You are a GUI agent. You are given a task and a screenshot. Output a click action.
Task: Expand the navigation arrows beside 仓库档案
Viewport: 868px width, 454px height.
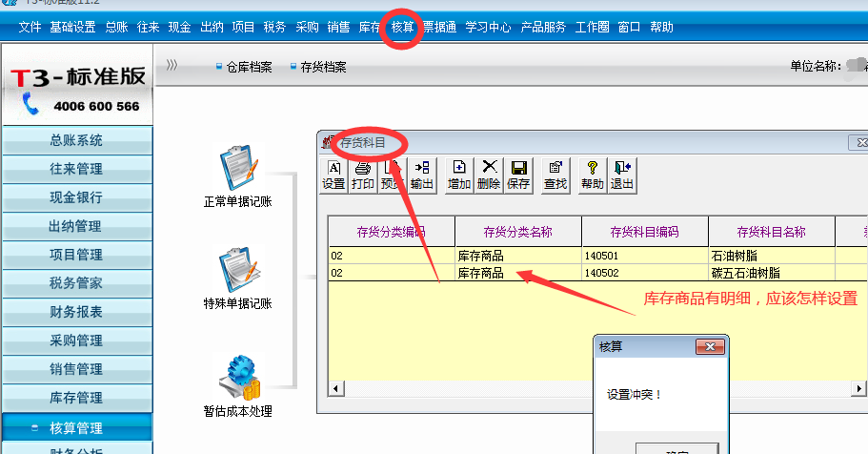(172, 66)
